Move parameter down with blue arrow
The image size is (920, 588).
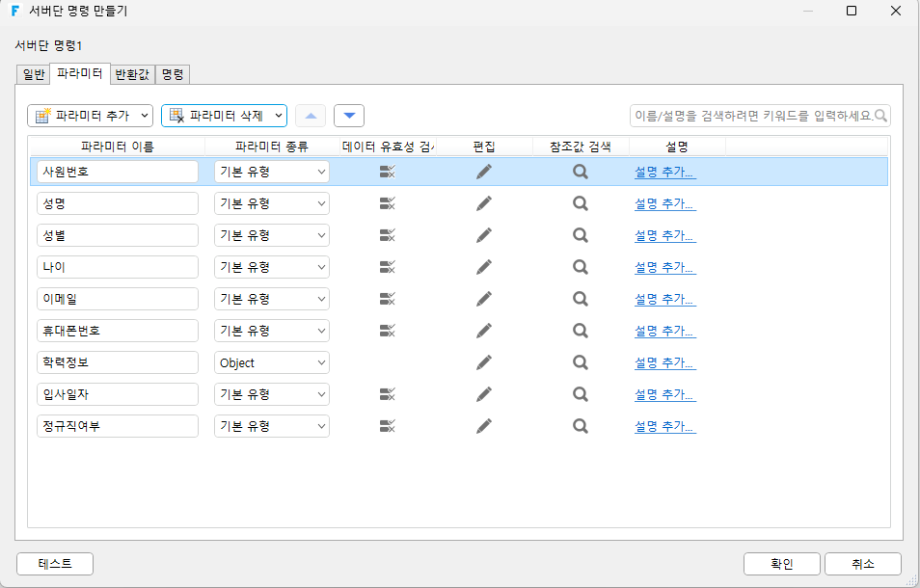pyautogui.click(x=349, y=116)
